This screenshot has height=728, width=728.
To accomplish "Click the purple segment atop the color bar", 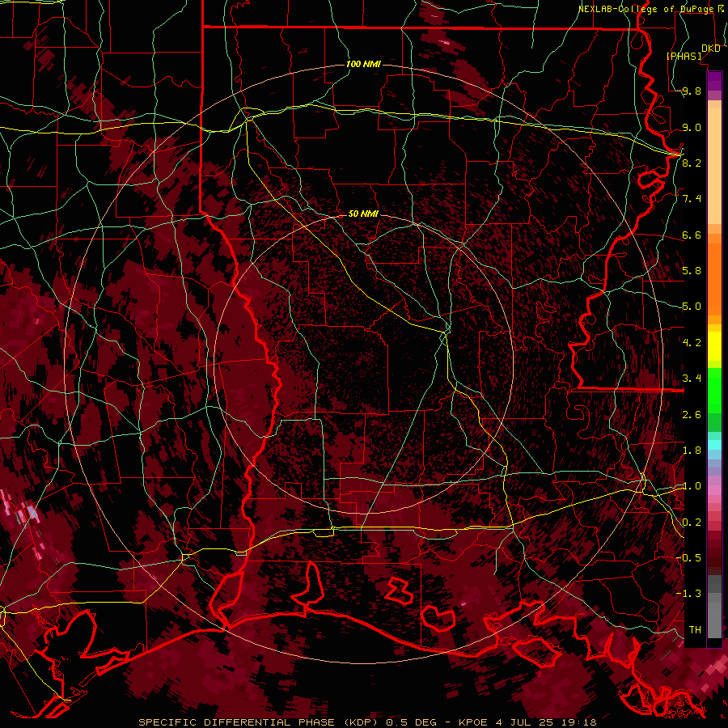I will coord(714,81).
